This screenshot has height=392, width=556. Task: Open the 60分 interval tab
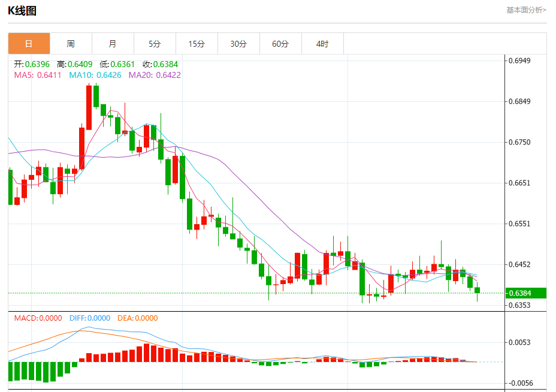pyautogui.click(x=280, y=44)
